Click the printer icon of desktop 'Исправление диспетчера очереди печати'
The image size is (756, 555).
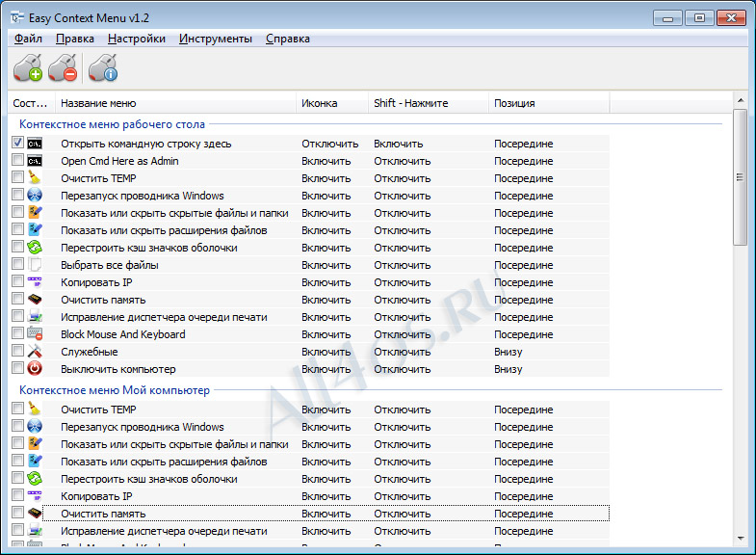coord(35,317)
